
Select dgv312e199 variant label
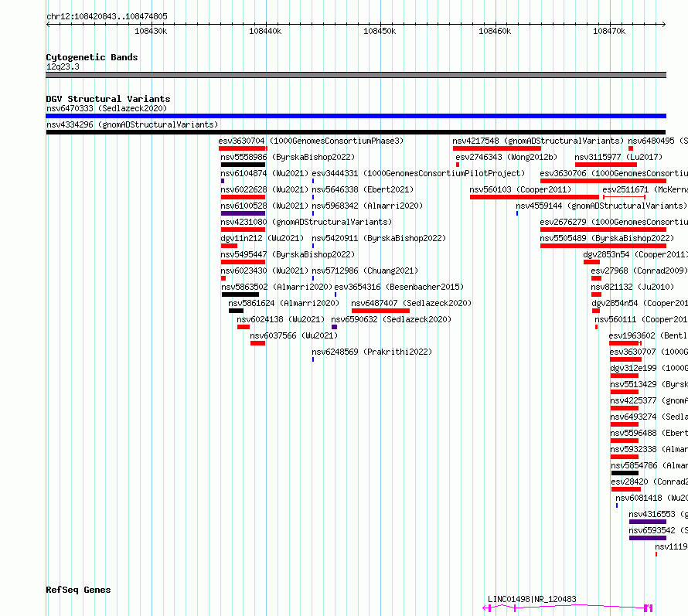click(x=649, y=368)
